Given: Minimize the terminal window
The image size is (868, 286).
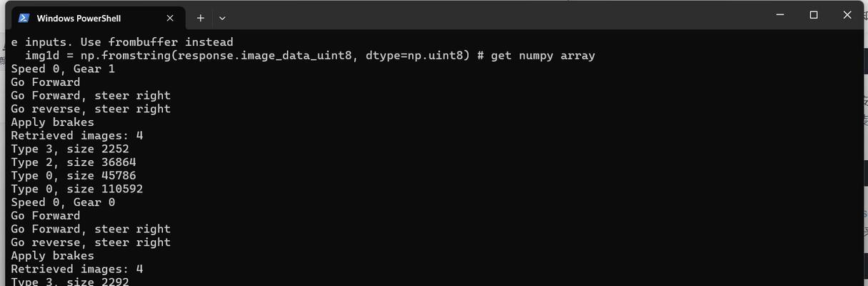Looking at the screenshot, I should (x=779, y=15).
